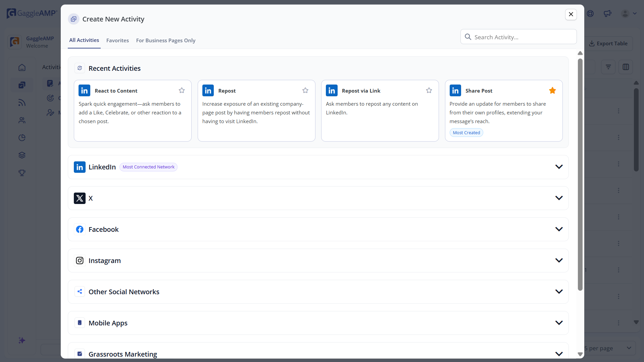This screenshot has height=362, width=644.
Task: Click the Instagram logo icon
Action: 80,261
